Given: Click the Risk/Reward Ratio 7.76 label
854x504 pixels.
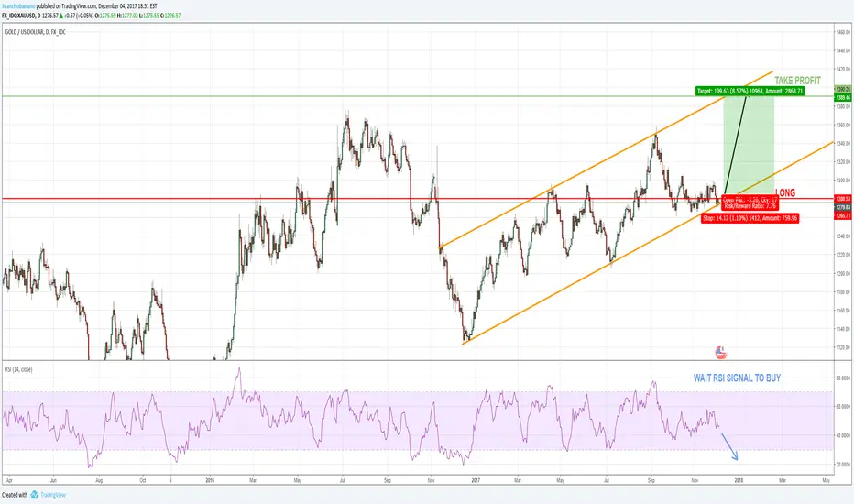Looking at the screenshot, I should point(750,206).
